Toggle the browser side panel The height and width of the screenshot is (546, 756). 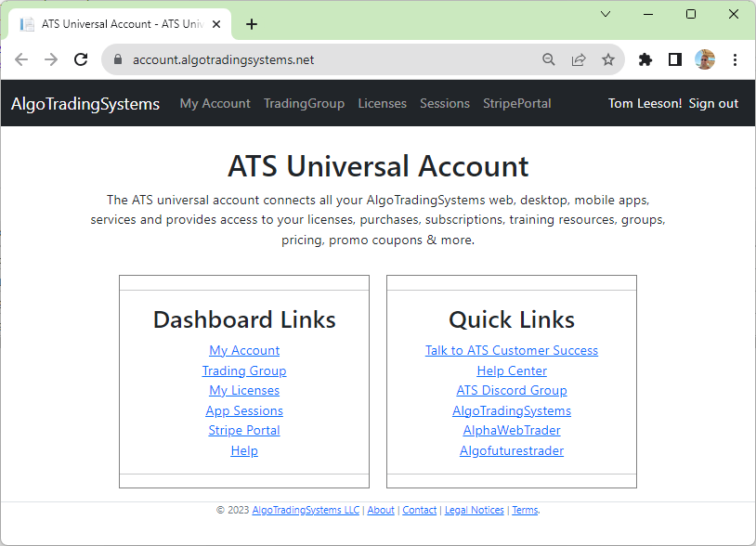pos(675,59)
